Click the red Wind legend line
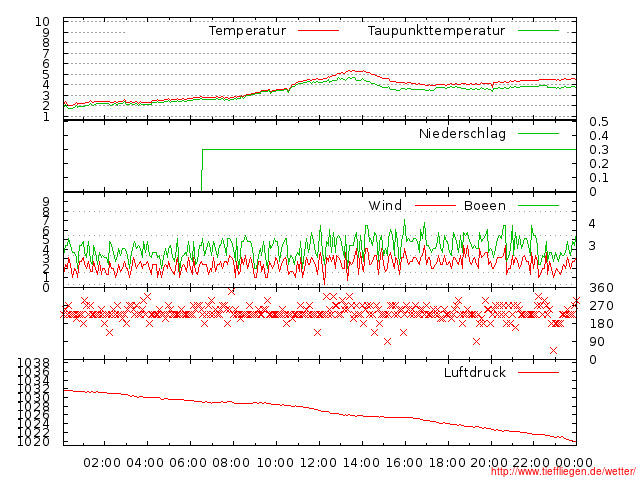The image size is (640, 480). (435, 206)
